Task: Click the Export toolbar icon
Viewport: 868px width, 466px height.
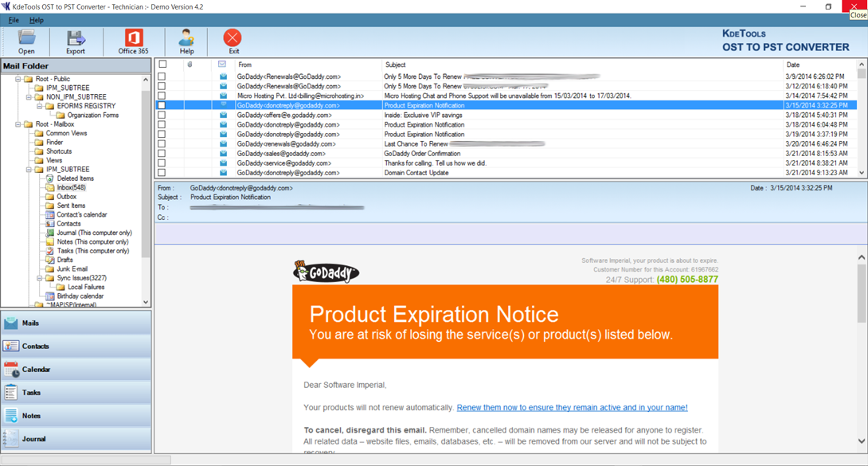Action: (76, 41)
